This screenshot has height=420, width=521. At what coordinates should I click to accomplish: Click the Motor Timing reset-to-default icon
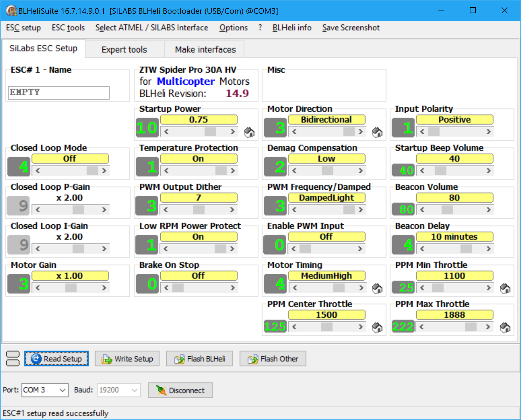[377, 288]
